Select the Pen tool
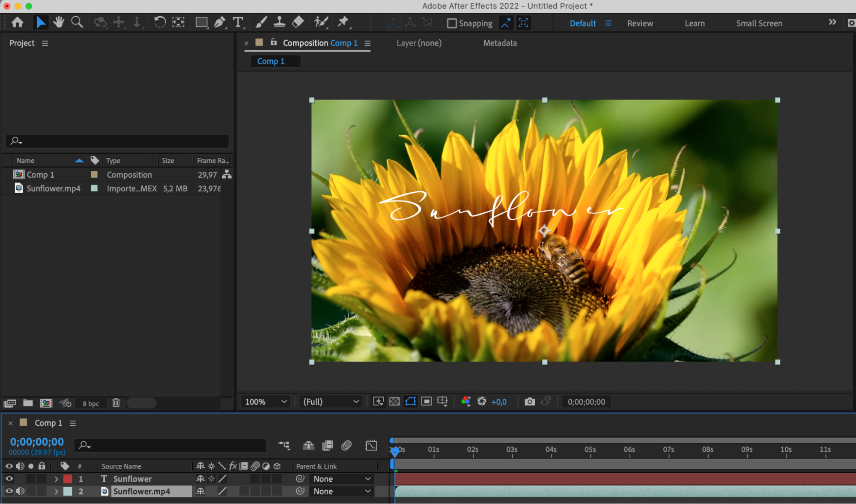Viewport: 856px width, 504px height. click(219, 22)
